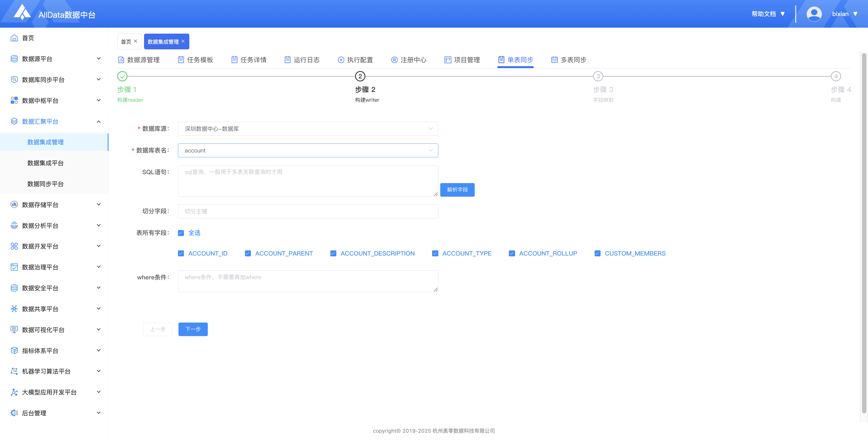Uncheck the 全选 checkbox
Image resolution: width=868 pixels, height=440 pixels.
coord(181,233)
